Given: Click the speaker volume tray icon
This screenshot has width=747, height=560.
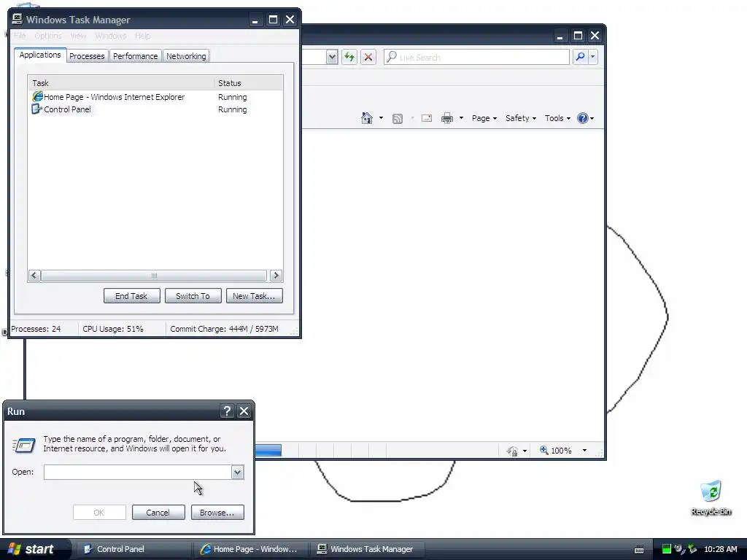Looking at the screenshot, I should 679,549.
